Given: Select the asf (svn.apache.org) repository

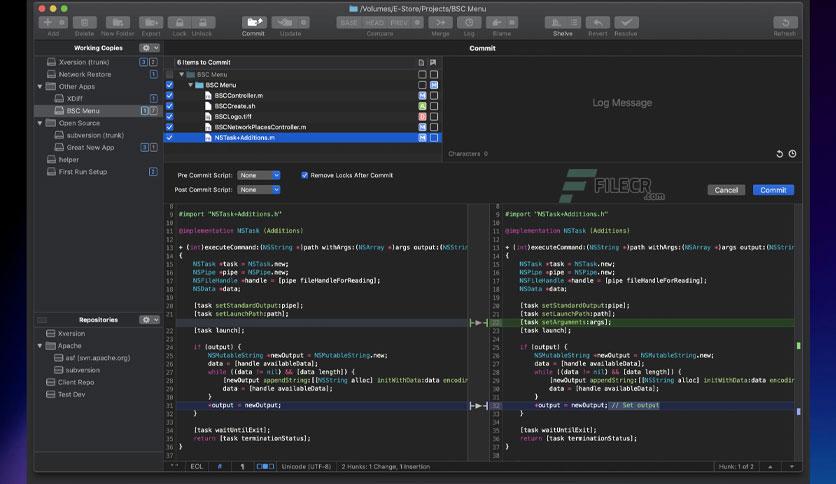Looking at the screenshot, I should pos(99,358).
